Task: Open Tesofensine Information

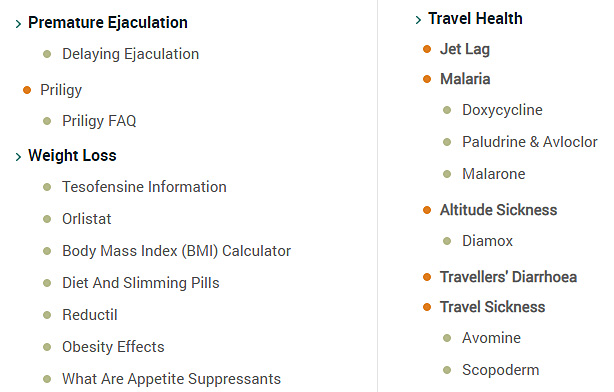Action: (144, 187)
